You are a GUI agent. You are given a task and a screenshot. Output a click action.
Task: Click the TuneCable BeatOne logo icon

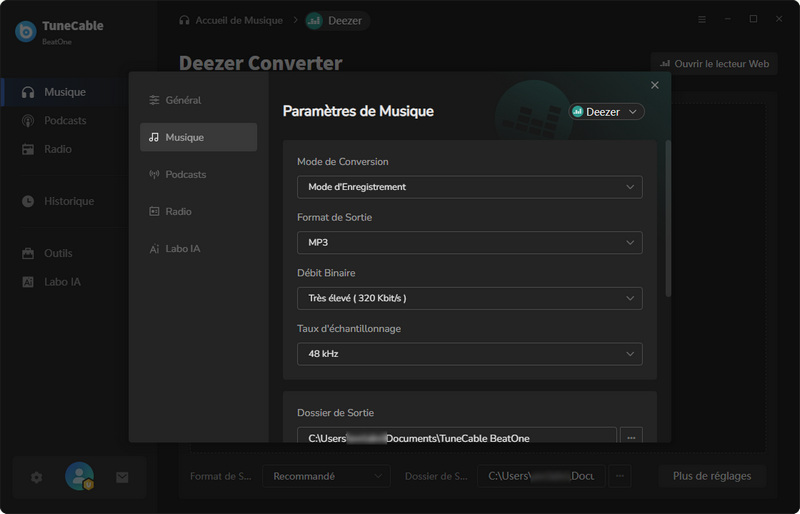25,31
